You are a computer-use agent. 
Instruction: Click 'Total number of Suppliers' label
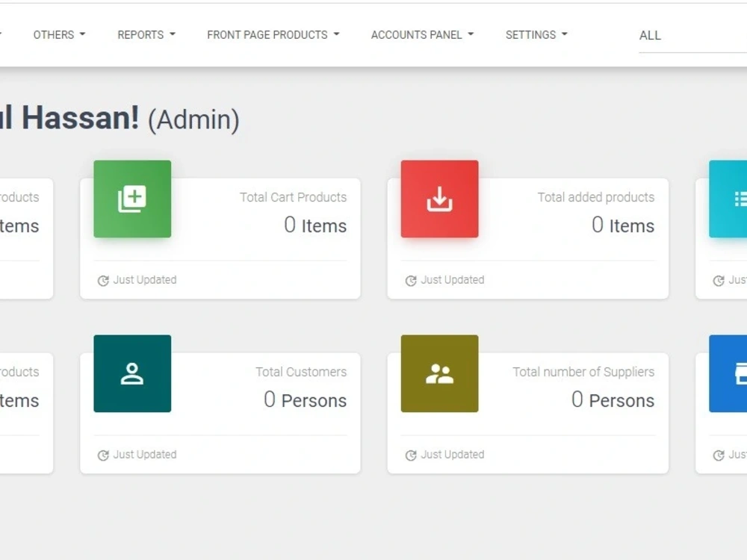tap(583, 372)
